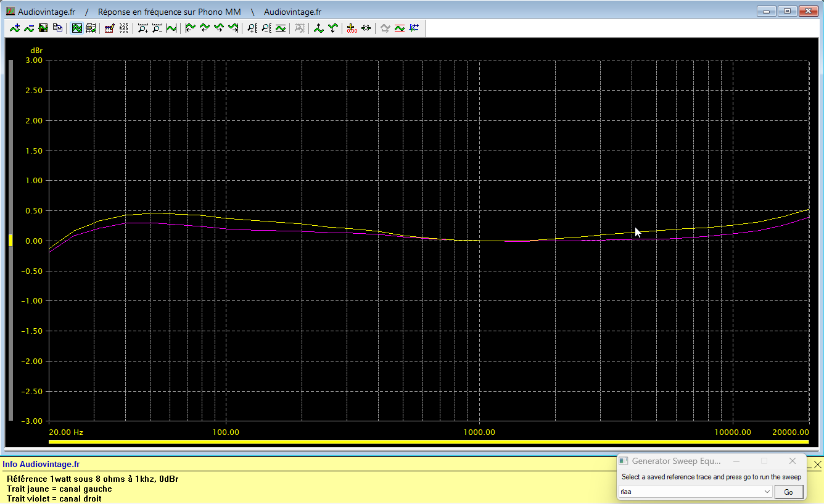The image size is (824, 504).
Task: Click the underlined green trace icon
Action: click(x=280, y=28)
